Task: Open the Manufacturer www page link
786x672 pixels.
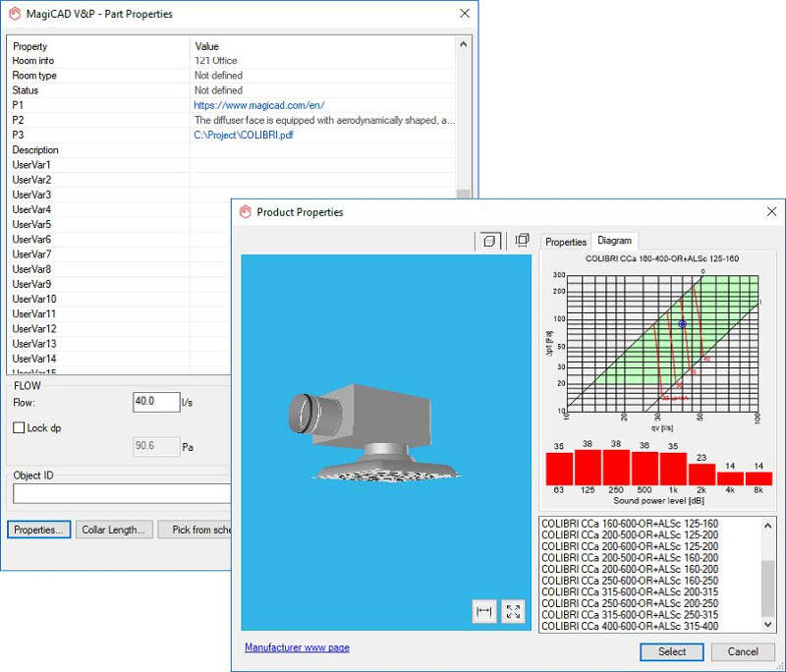Action: pyautogui.click(x=297, y=647)
